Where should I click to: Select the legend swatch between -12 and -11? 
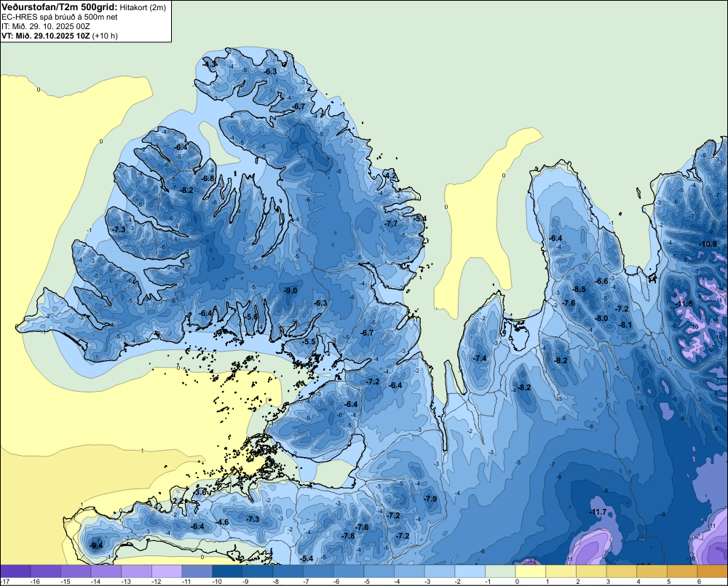pyautogui.click(x=167, y=571)
